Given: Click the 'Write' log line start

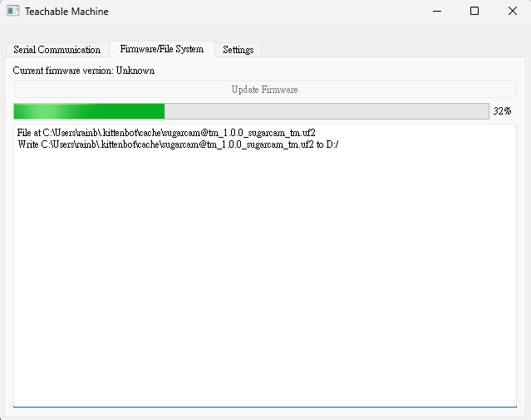Looking at the screenshot, I should [28, 144].
